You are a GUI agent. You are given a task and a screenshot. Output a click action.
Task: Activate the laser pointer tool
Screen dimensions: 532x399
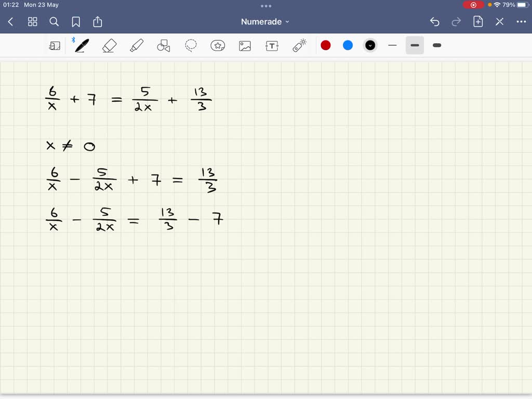pyautogui.click(x=299, y=45)
